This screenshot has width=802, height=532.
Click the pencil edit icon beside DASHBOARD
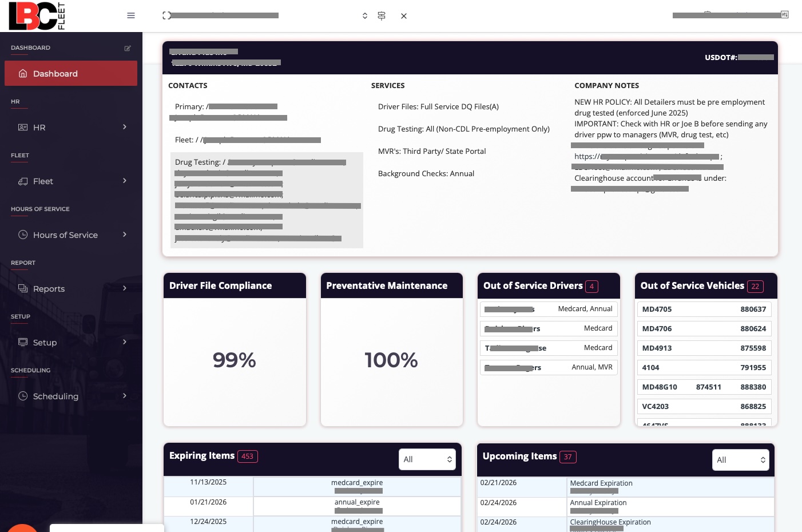(x=128, y=48)
